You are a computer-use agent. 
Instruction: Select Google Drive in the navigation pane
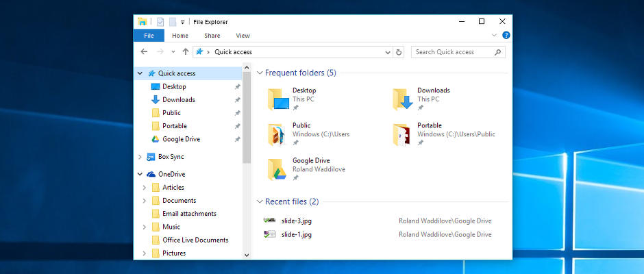181,139
